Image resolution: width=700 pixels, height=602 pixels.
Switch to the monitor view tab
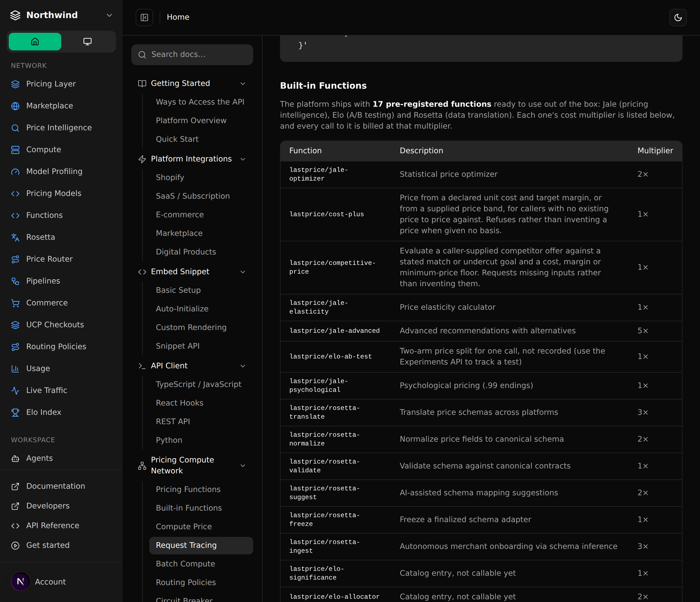(87, 42)
